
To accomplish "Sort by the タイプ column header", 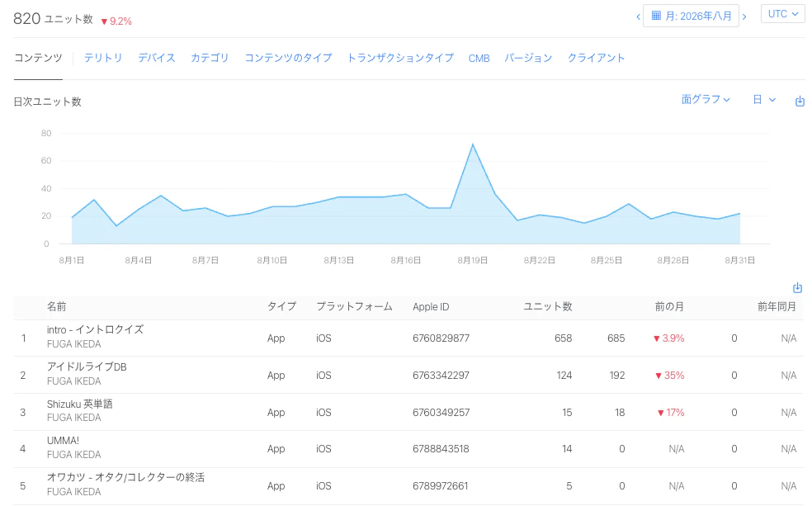I will pos(281,306).
